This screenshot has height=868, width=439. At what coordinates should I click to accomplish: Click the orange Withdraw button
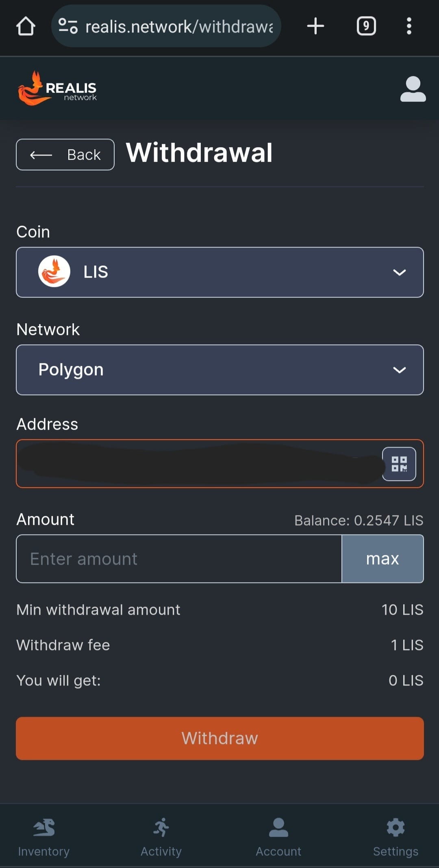219,738
